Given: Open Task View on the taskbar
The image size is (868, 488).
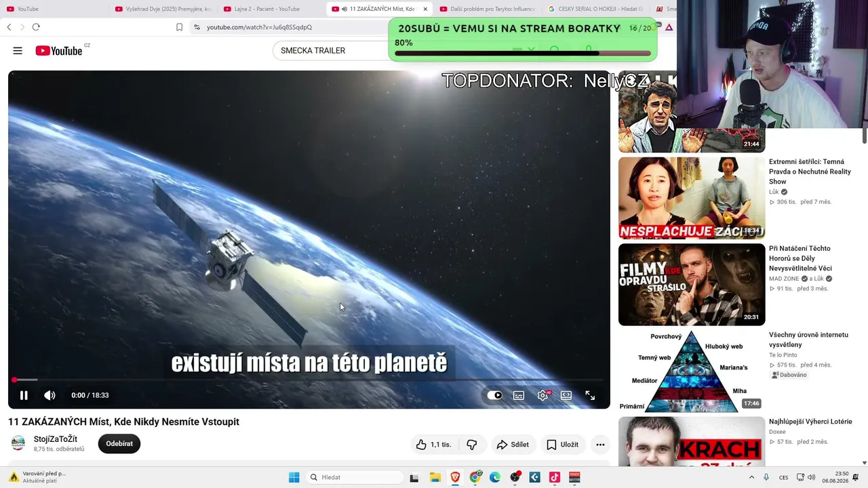Looking at the screenshot, I should click(x=414, y=477).
